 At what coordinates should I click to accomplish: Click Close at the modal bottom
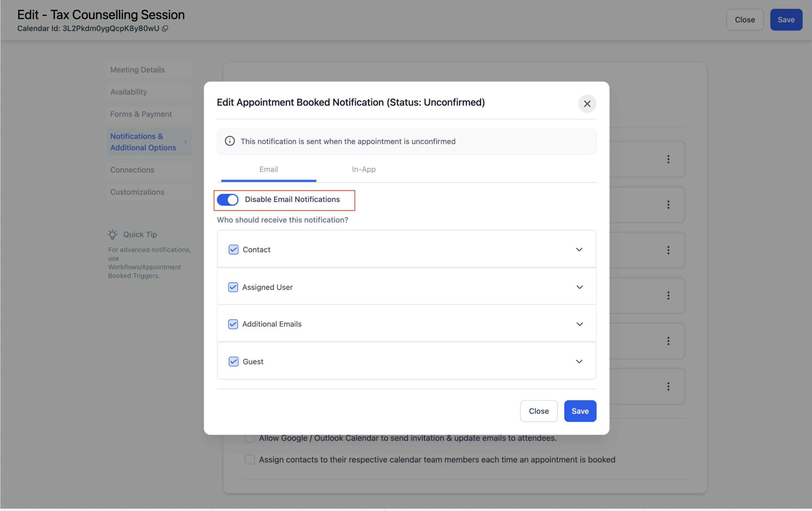539,411
